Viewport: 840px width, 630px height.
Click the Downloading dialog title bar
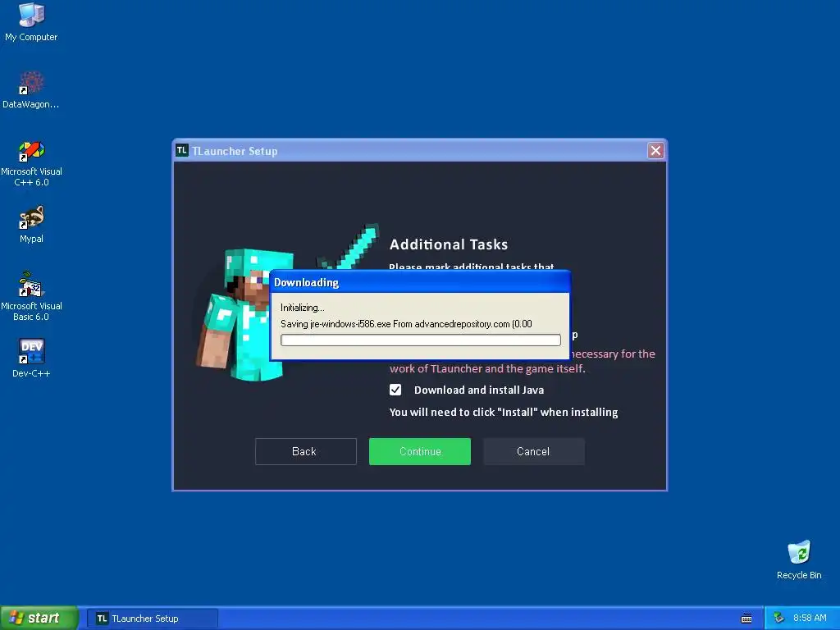pyautogui.click(x=421, y=282)
